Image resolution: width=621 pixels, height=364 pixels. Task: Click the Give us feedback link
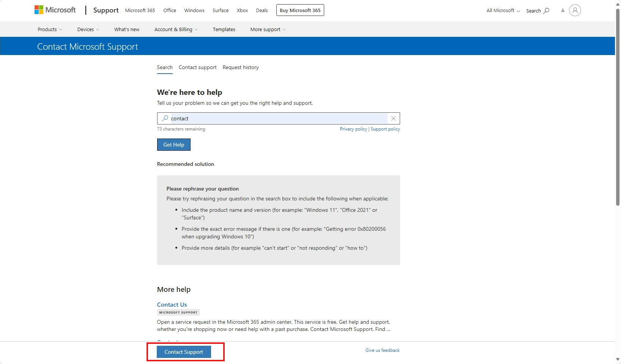pos(383,350)
